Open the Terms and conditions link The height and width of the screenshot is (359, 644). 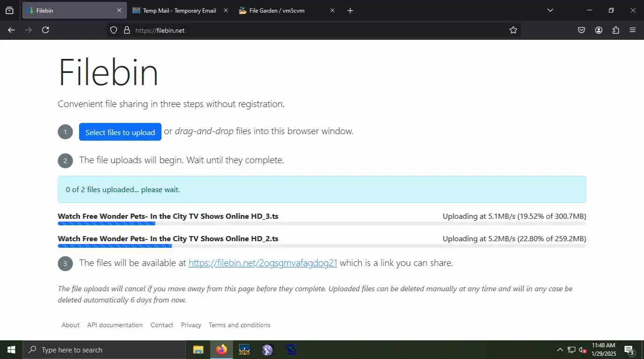coord(240,325)
